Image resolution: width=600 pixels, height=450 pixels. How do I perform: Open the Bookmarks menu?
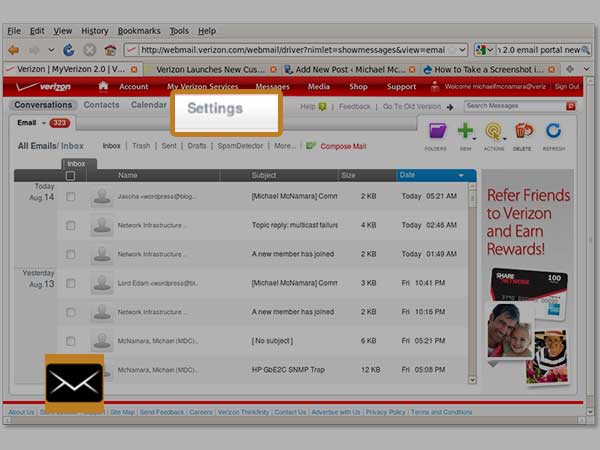[139, 31]
